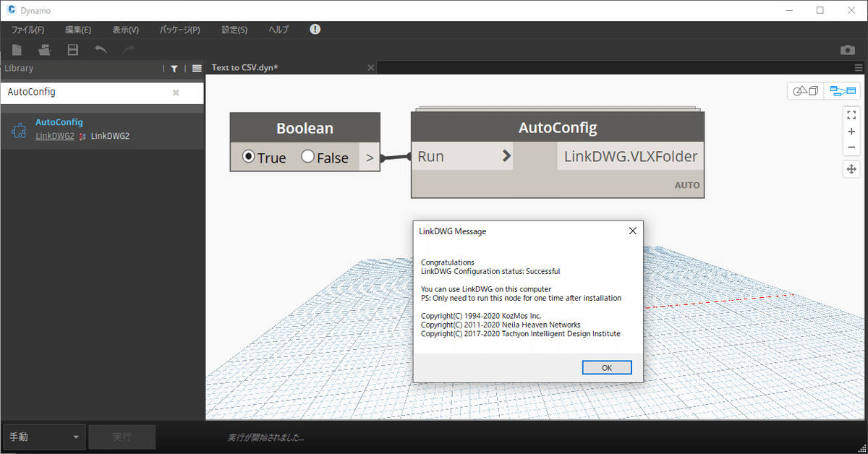Click the zoom to fit icon
This screenshot has height=454, width=868.
(x=851, y=114)
